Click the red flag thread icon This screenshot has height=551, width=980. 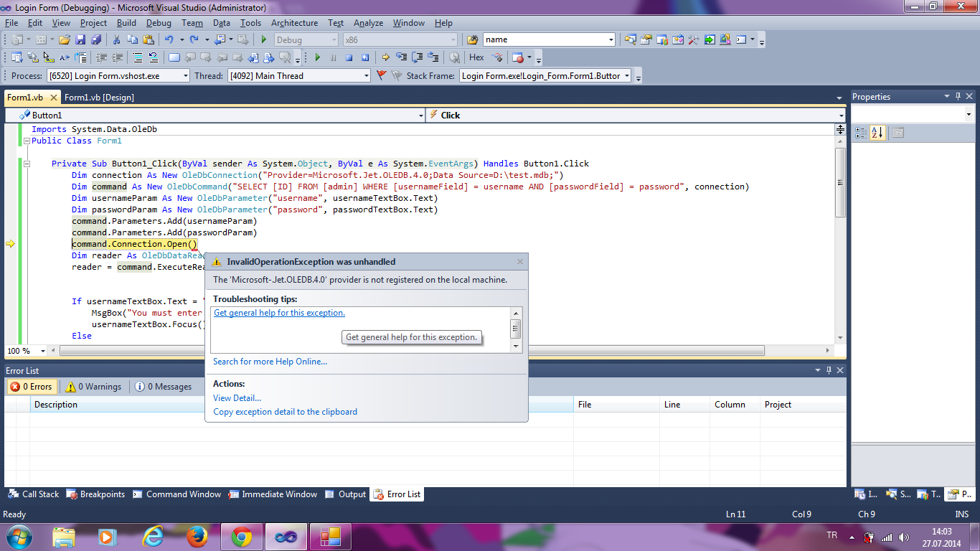coord(381,75)
